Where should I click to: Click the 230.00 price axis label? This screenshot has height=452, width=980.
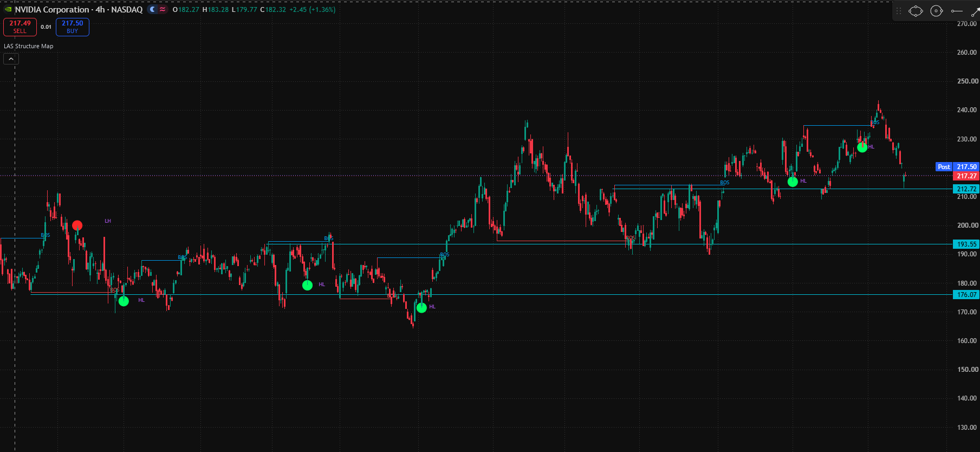pos(967,139)
